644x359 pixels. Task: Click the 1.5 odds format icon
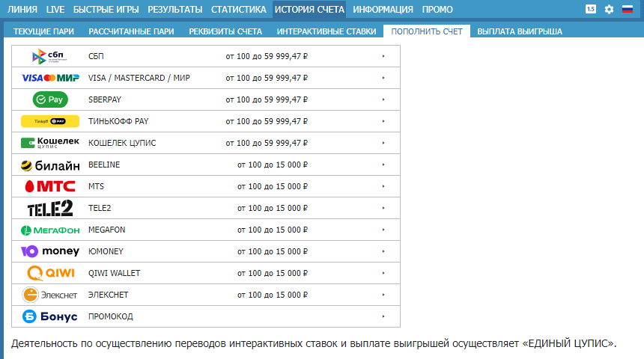(x=591, y=9)
